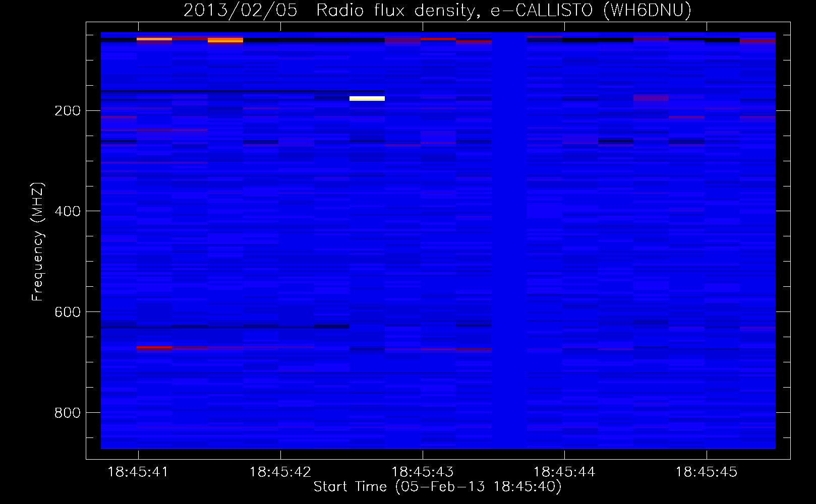
Task: Click the plot title '2013/02/05 Radio flux density'
Action: (x=331, y=11)
